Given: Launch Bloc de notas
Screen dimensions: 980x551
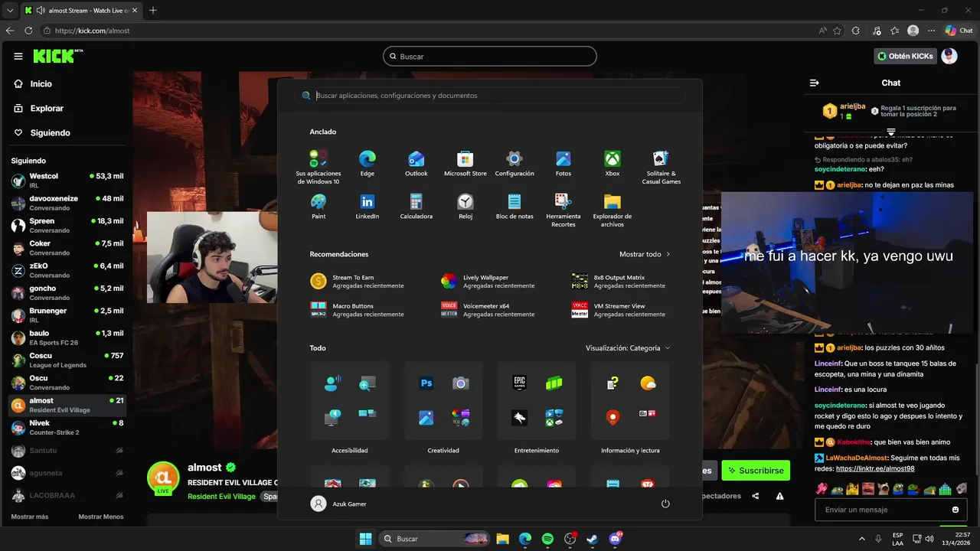Looking at the screenshot, I should pos(514,206).
